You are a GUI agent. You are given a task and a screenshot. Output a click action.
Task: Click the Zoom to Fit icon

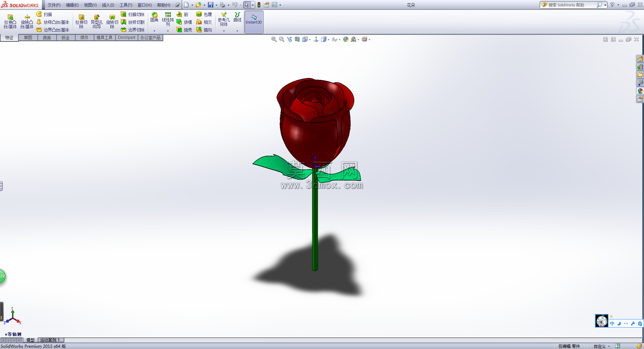pos(274,40)
